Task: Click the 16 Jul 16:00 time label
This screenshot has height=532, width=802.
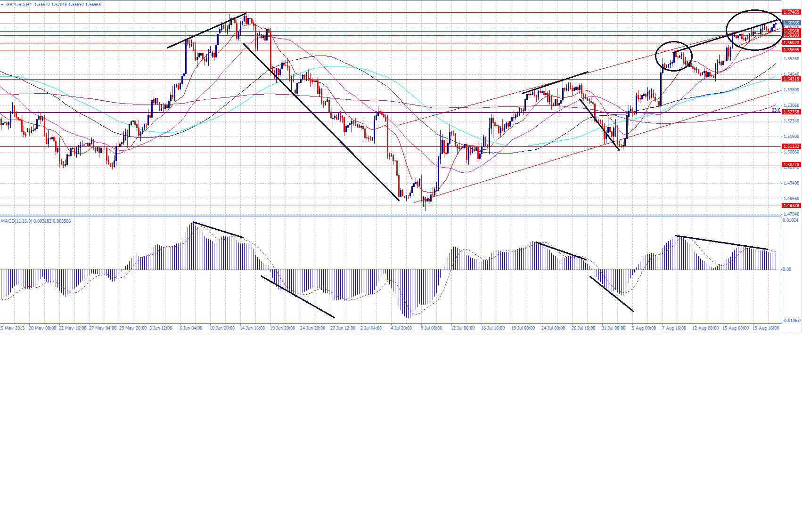Action: [493, 328]
